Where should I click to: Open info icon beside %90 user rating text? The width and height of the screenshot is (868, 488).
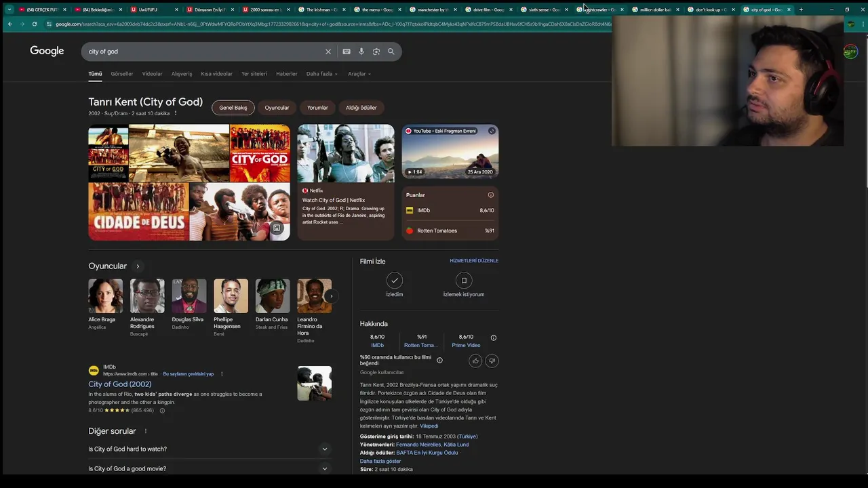tap(439, 361)
